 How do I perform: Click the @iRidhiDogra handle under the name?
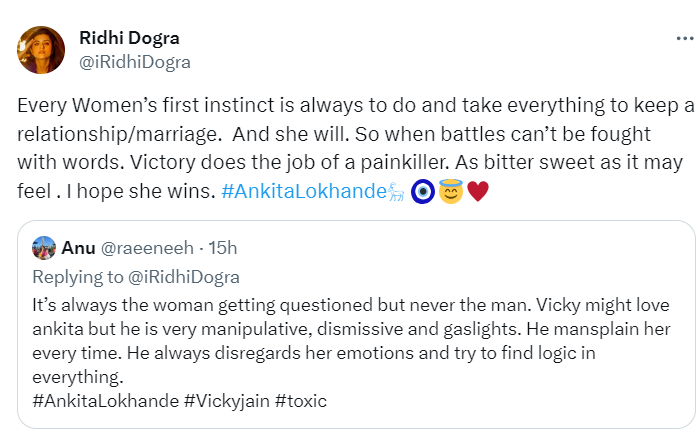[x=134, y=61]
